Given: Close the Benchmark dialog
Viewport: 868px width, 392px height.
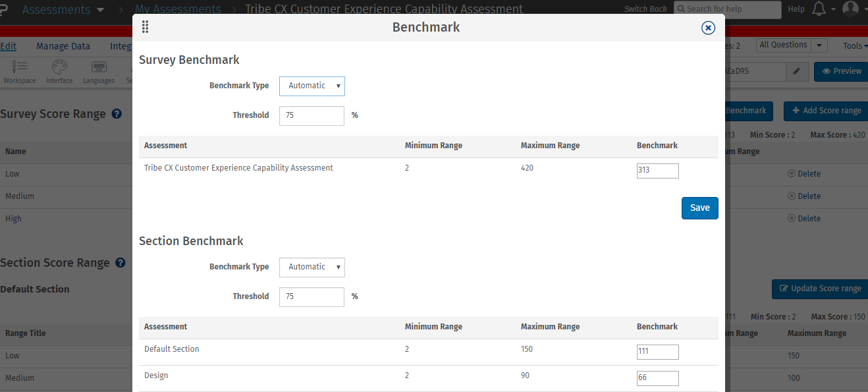Looking at the screenshot, I should click(708, 28).
